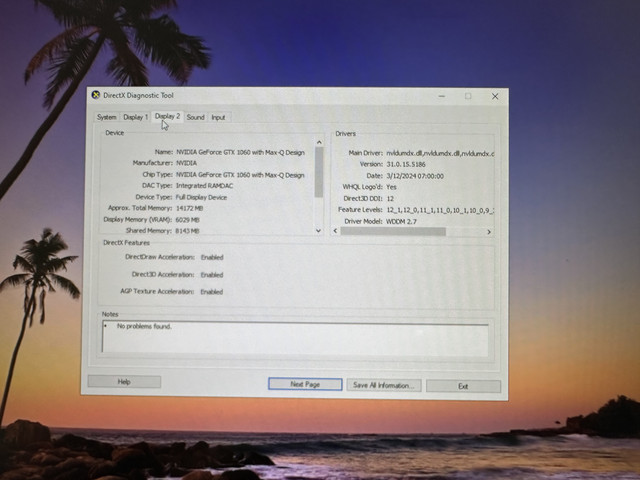
Task: Click Device list scroll down arrow
Action: tap(318, 231)
